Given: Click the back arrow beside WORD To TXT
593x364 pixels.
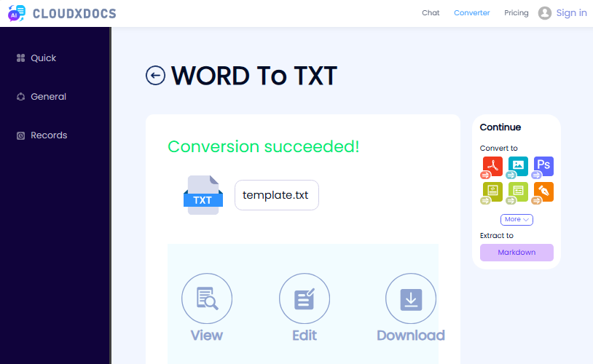Looking at the screenshot, I should click(x=155, y=76).
